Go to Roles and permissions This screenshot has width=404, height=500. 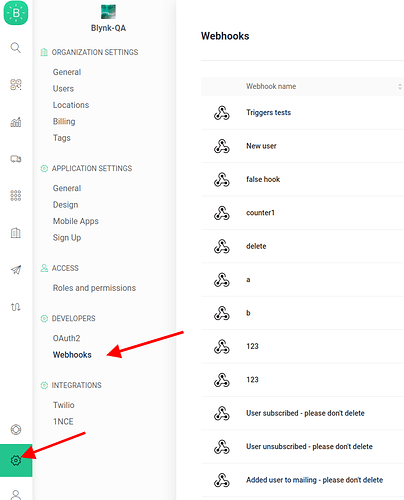(x=94, y=288)
